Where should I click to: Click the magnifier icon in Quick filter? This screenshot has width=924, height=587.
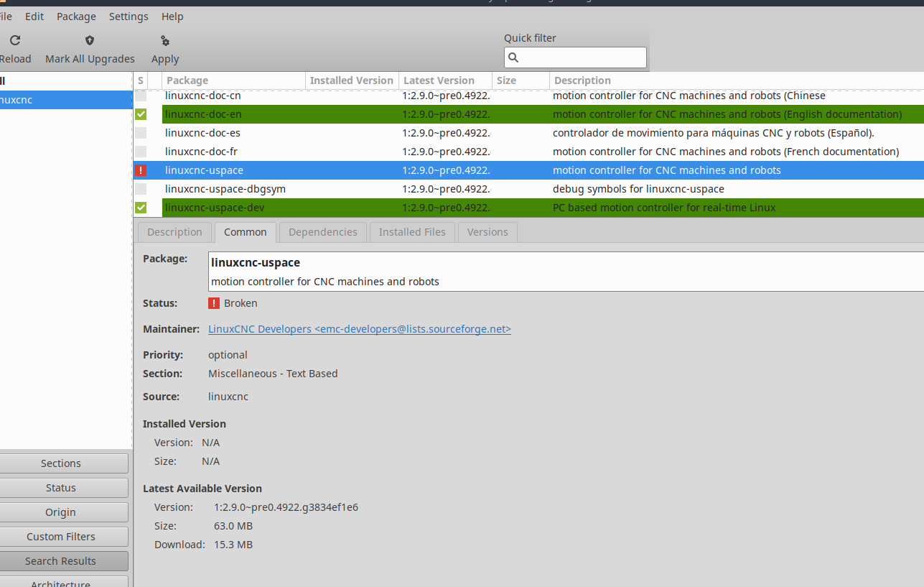coord(513,57)
